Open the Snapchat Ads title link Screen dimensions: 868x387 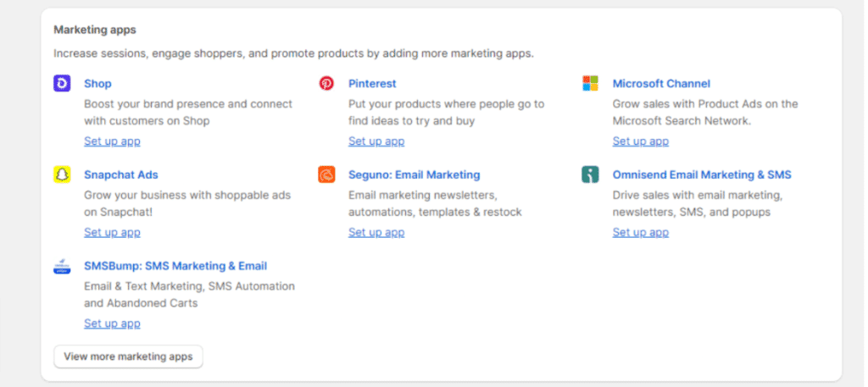(120, 174)
